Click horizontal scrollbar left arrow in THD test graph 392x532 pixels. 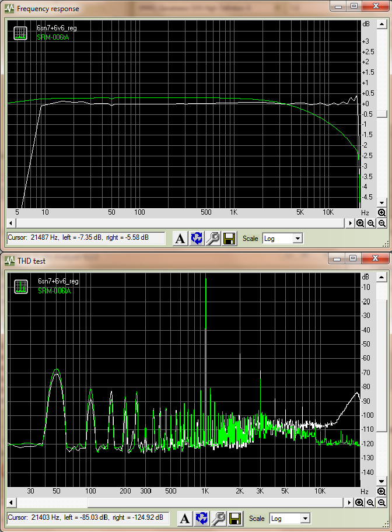11,502
